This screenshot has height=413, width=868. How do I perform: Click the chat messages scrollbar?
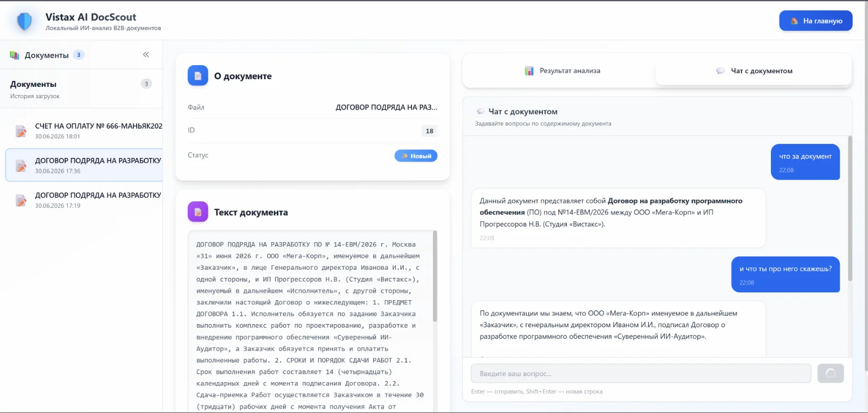pos(850,208)
